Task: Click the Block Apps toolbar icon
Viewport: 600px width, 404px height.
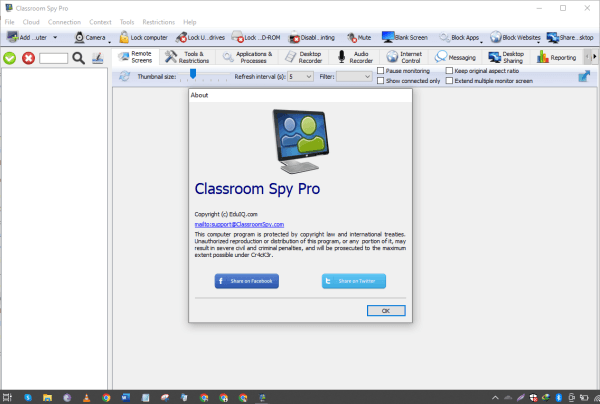Action: [x=445, y=37]
